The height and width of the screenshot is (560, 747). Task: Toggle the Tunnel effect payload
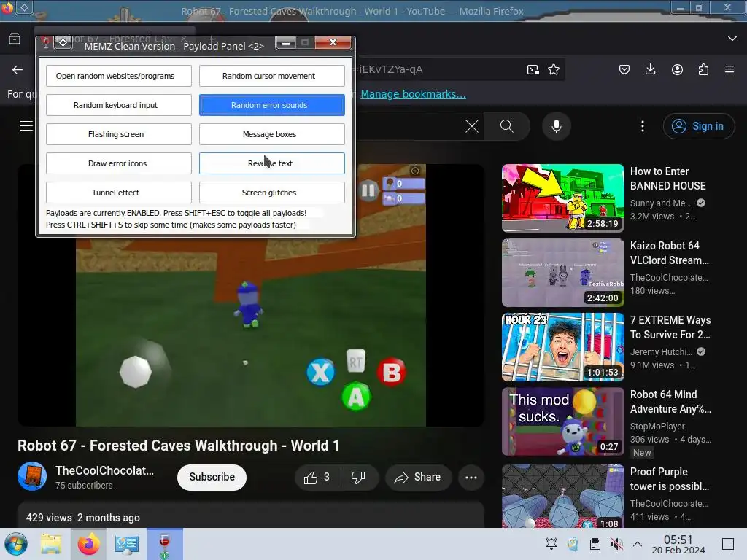119,192
